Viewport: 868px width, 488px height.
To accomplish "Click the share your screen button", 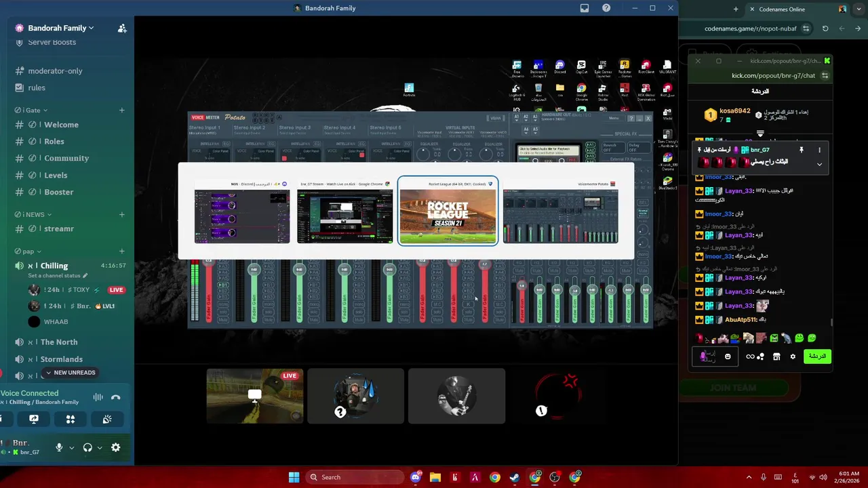I will click(34, 420).
